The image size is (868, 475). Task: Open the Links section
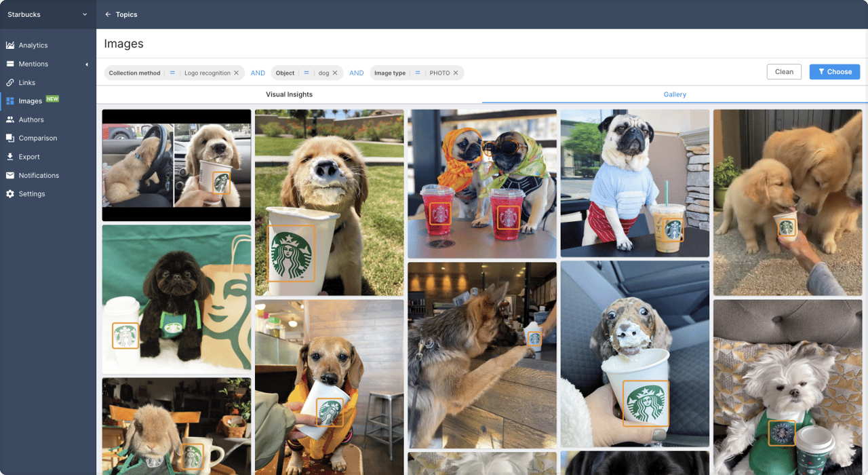click(28, 82)
